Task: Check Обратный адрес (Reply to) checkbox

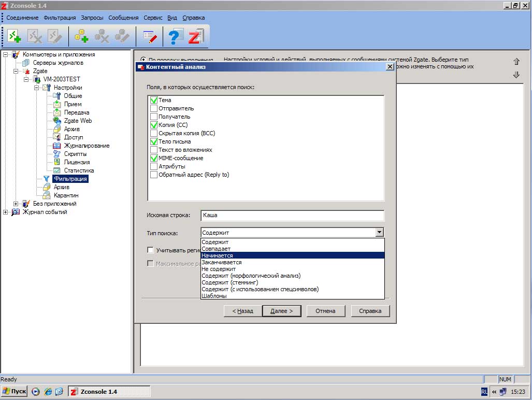Action: (154, 175)
